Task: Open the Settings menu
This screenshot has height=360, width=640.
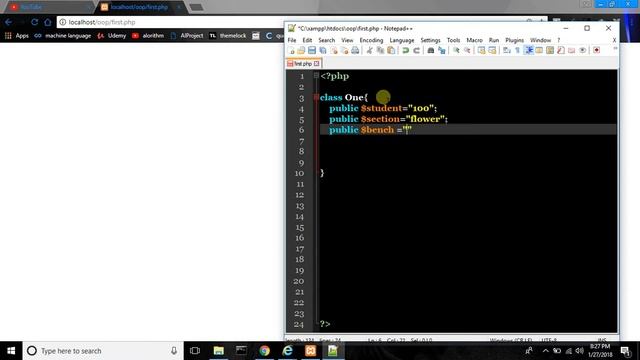Action: pyautogui.click(x=430, y=40)
